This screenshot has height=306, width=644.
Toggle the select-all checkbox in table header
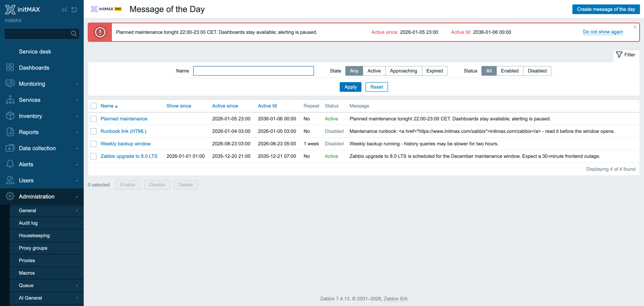[93, 106]
